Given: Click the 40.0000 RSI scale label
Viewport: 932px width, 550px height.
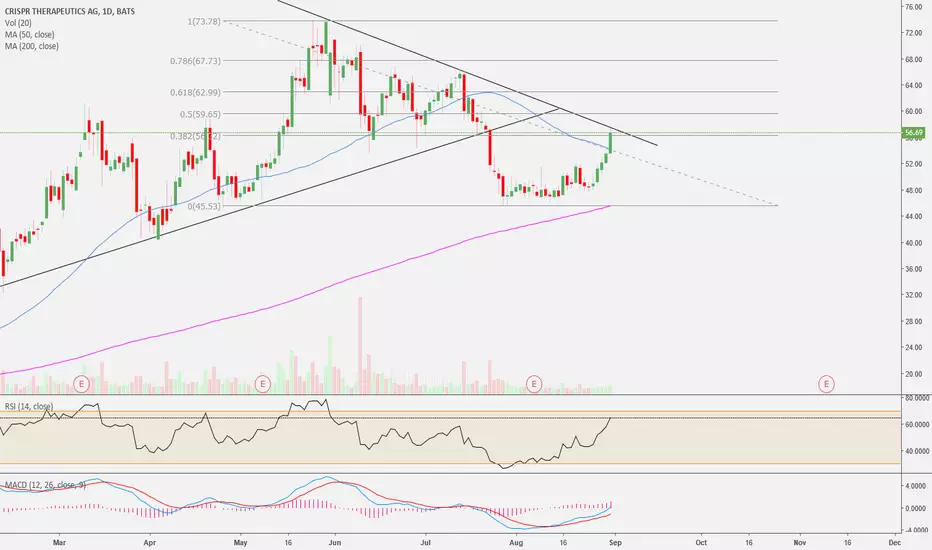Looking at the screenshot, I should click(x=917, y=451).
